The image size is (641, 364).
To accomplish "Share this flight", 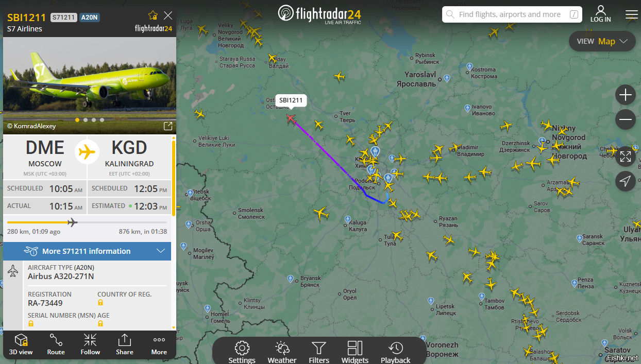I will [x=125, y=344].
